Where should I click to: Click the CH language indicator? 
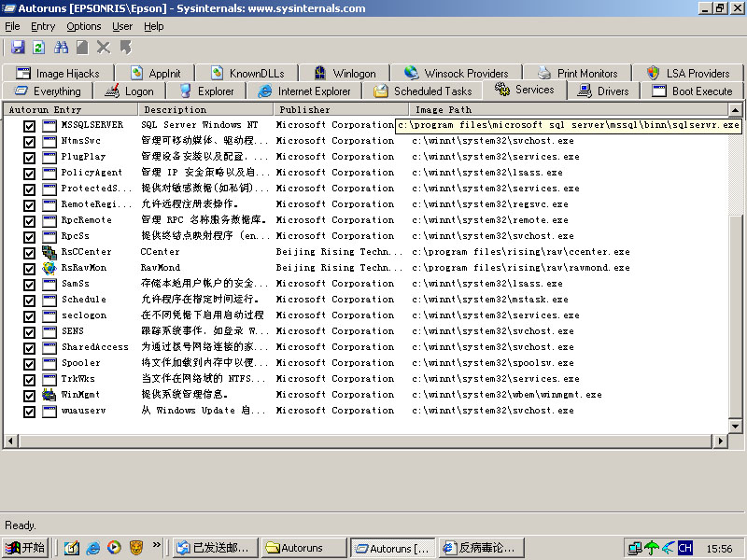pyautogui.click(x=684, y=548)
